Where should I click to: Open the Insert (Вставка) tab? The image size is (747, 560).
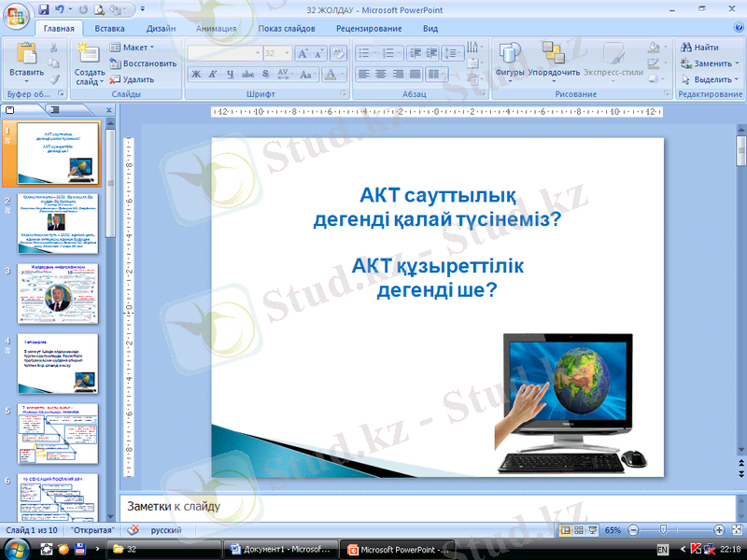(109, 29)
